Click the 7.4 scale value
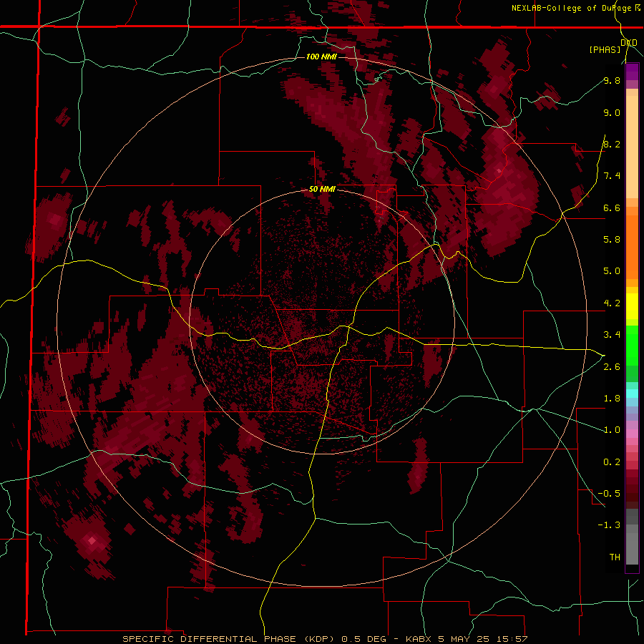This screenshot has height=644, width=644. (x=612, y=176)
